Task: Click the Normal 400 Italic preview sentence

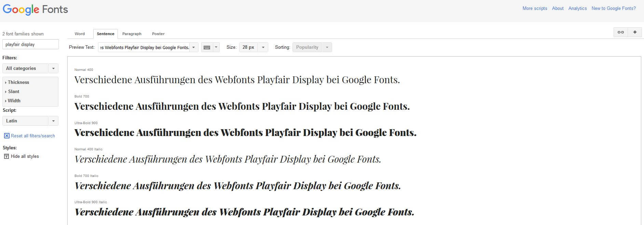Action: click(x=228, y=159)
